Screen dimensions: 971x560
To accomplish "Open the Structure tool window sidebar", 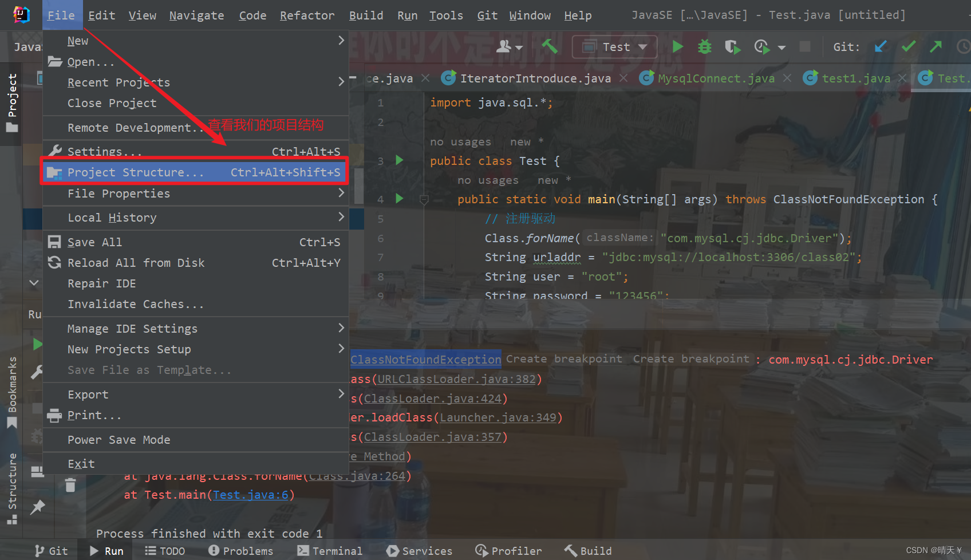I will (11, 488).
